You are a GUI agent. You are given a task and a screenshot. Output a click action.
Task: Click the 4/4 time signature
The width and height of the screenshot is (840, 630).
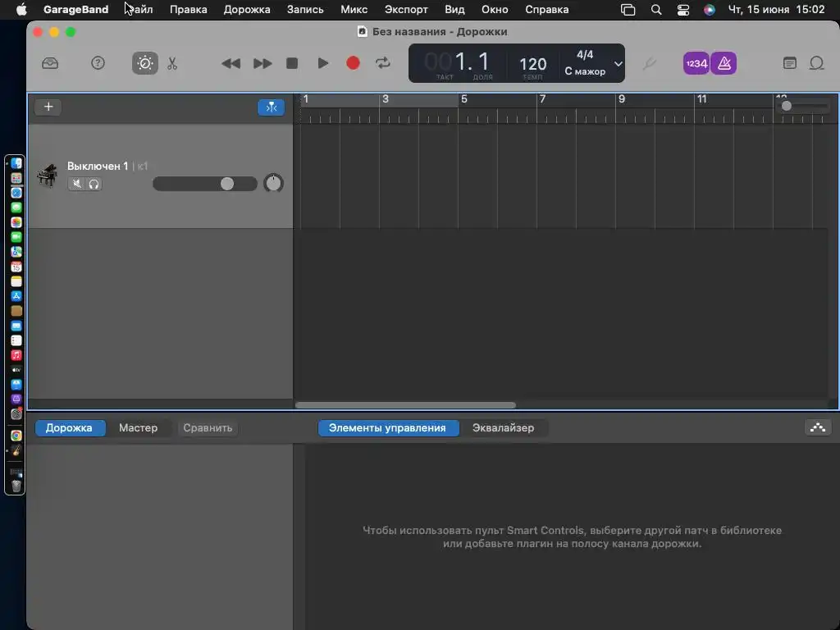585,55
